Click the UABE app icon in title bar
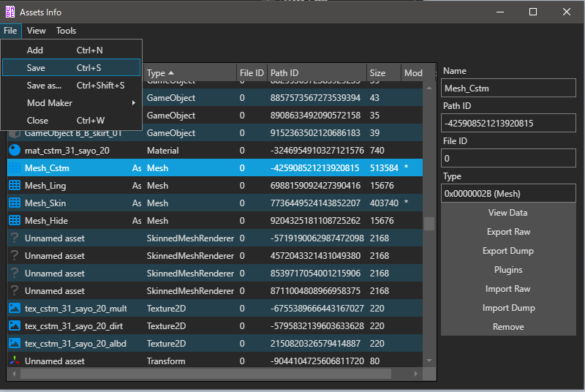The width and height of the screenshot is (585, 392). pyautogui.click(x=10, y=12)
